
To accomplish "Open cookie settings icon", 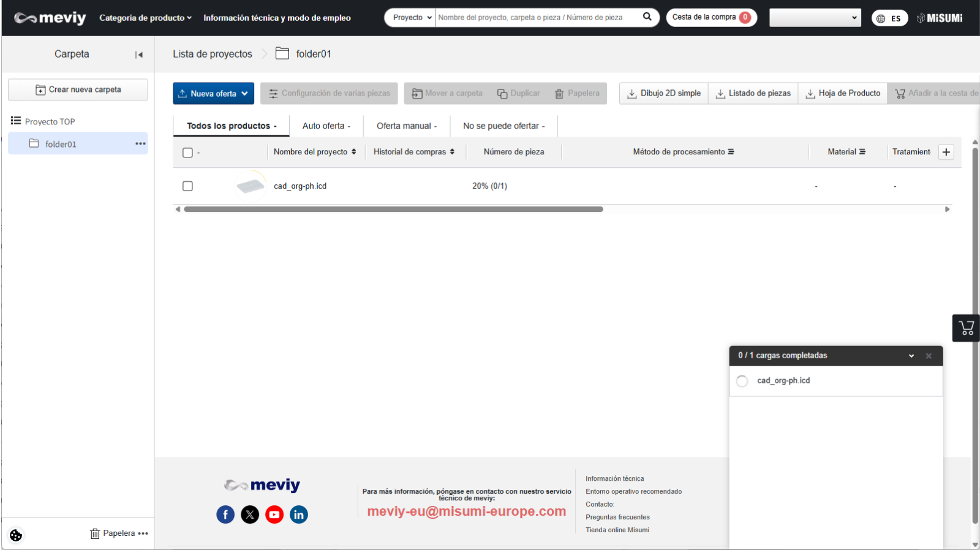I will tap(16, 535).
